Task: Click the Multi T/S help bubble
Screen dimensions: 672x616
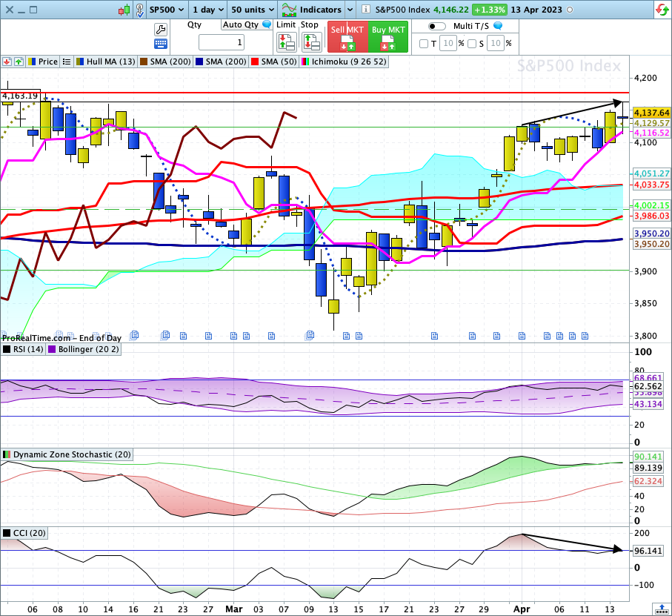Action: coord(498,26)
